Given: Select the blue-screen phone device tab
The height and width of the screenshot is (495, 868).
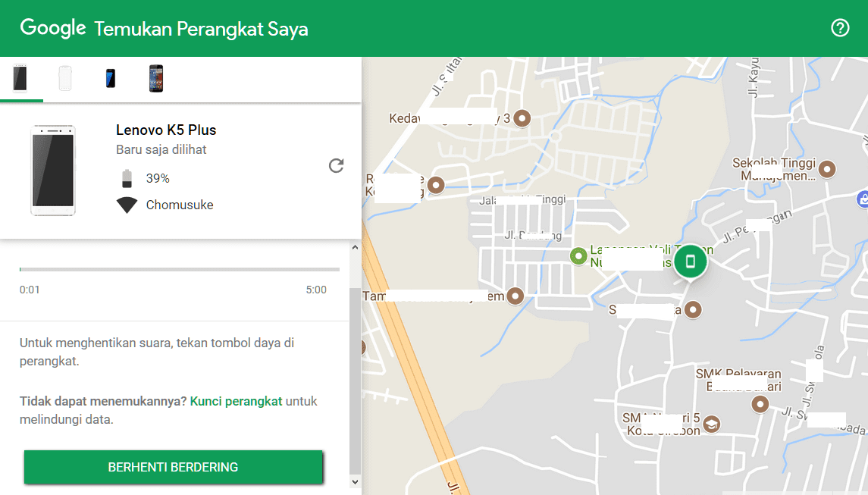Looking at the screenshot, I should 111,78.
